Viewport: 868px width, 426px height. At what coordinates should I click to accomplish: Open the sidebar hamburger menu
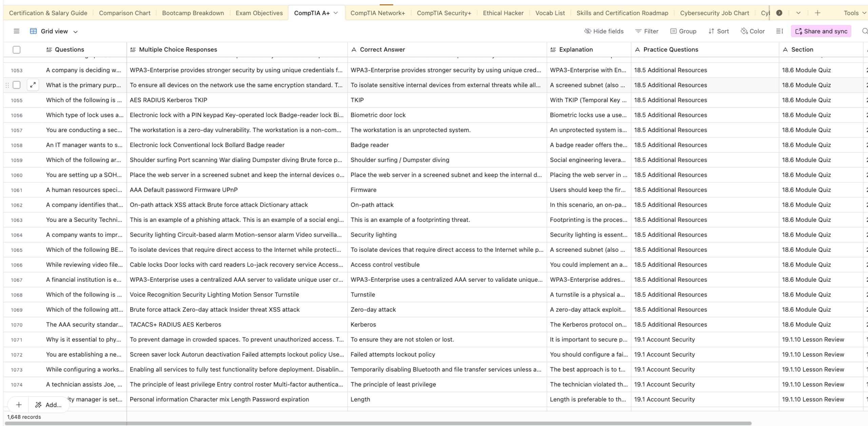(16, 31)
